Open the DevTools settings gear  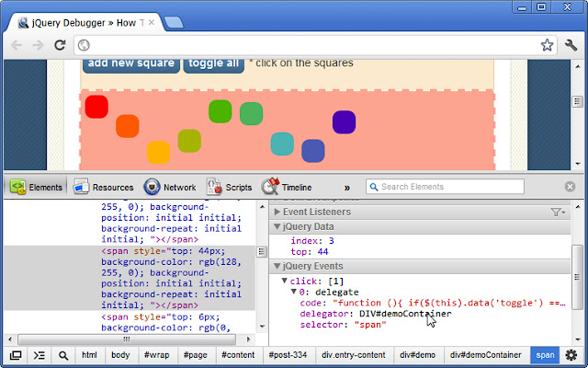(x=571, y=355)
